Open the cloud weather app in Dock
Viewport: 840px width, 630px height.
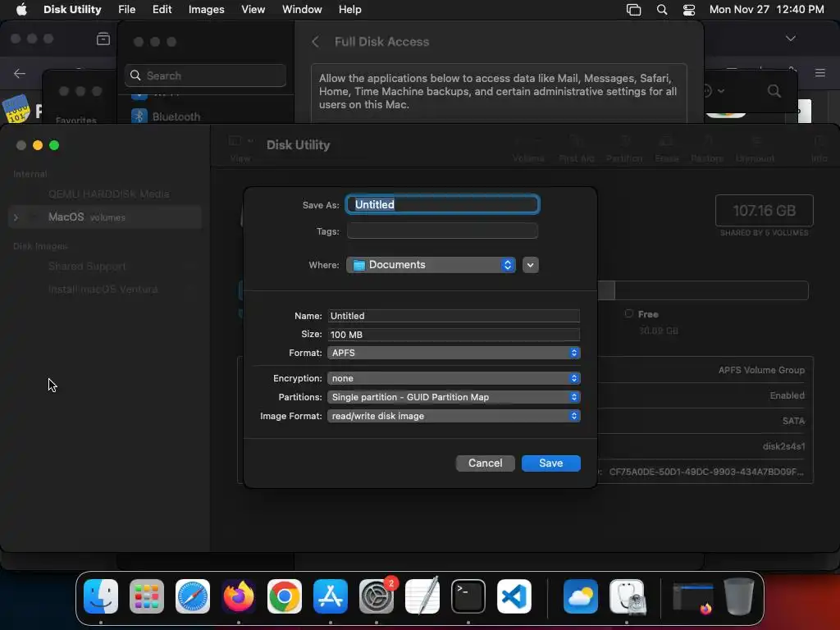[x=581, y=596]
